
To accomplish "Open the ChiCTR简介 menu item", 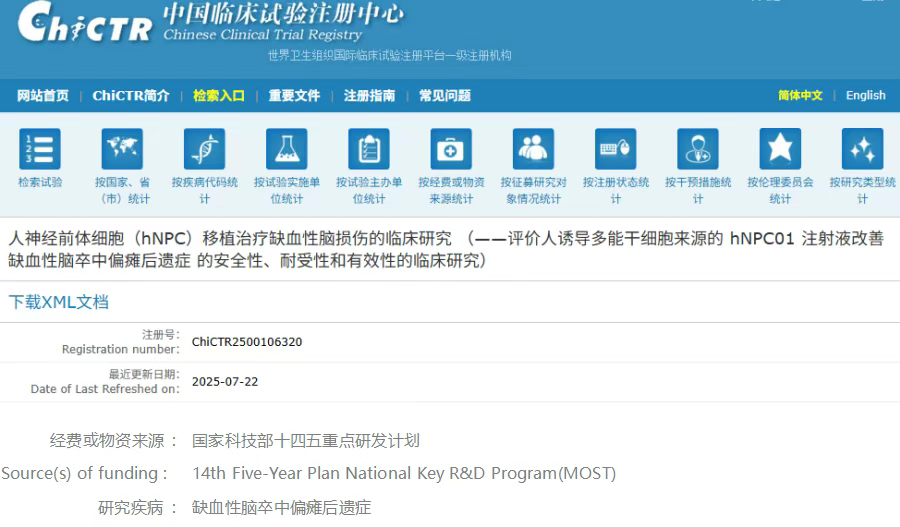I will 131,96.
